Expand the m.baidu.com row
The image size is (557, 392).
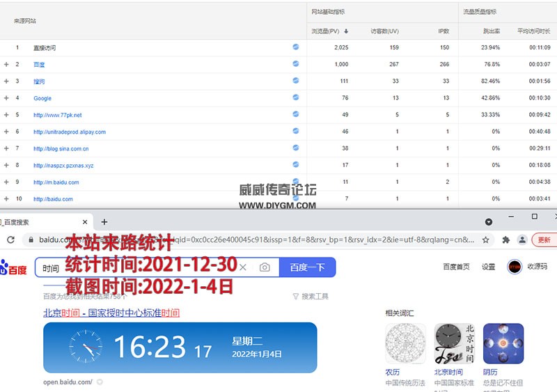point(6,182)
